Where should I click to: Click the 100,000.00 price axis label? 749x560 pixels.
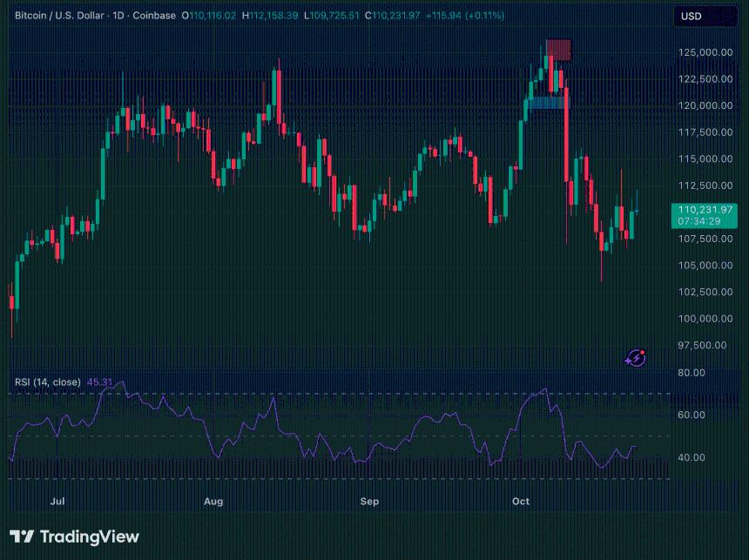point(704,319)
